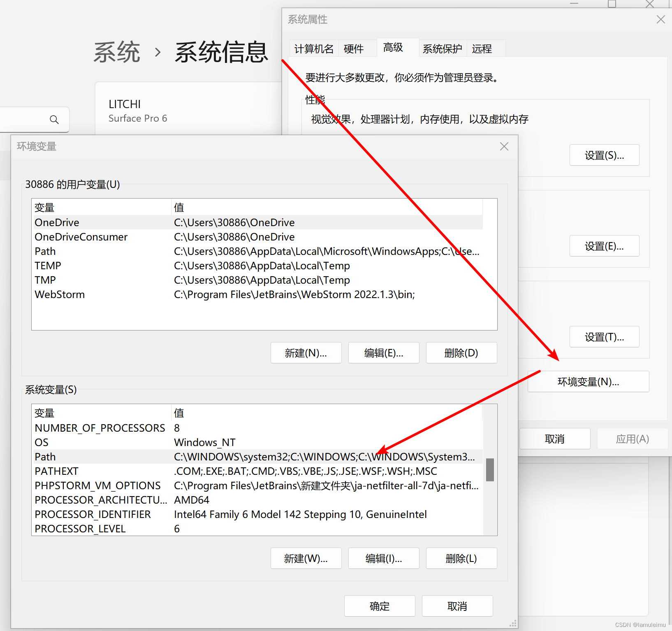This screenshot has width=672, height=631.
Task: Select the user Path variable row
Action: [x=257, y=251]
